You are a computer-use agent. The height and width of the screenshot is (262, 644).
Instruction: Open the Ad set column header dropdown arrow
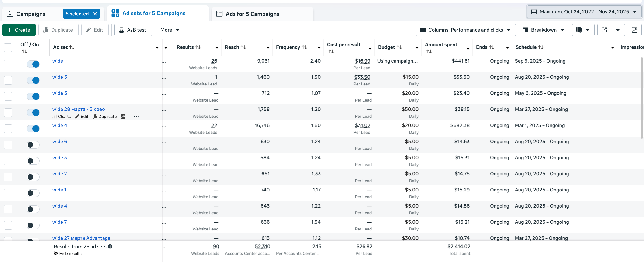pos(157,48)
